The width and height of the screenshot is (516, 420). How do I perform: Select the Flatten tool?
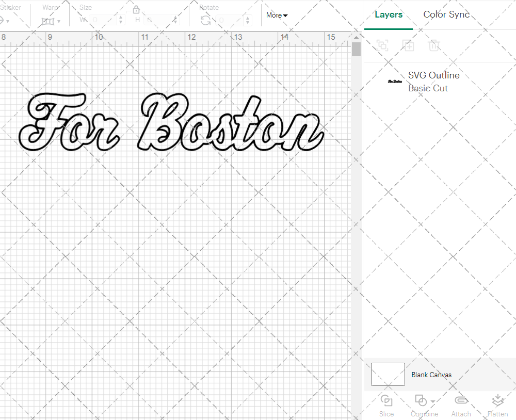click(497, 401)
